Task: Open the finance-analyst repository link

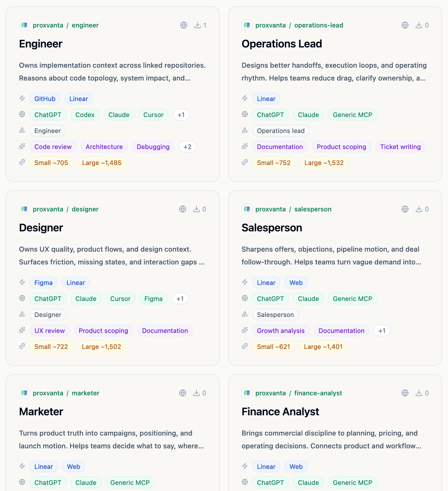Action: tap(318, 393)
